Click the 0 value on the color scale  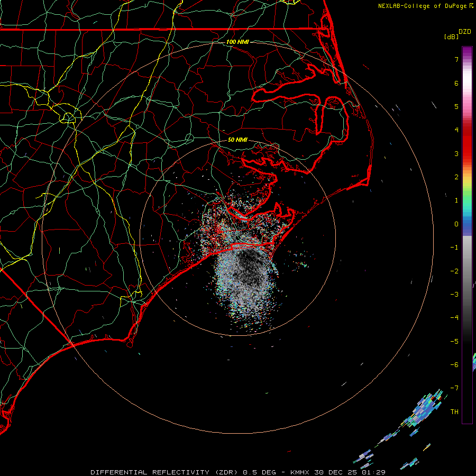pos(456,224)
